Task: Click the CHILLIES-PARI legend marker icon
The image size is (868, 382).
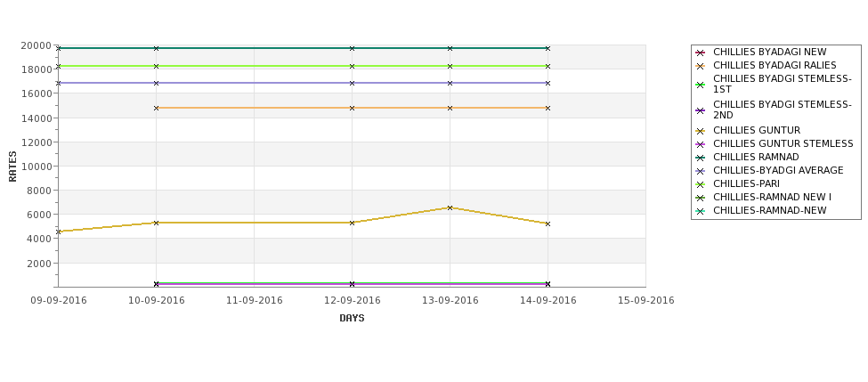Action: [701, 184]
